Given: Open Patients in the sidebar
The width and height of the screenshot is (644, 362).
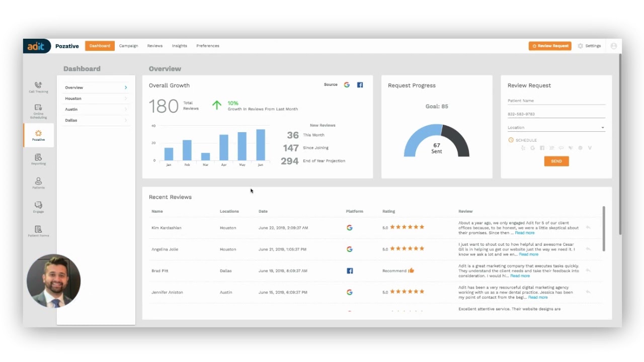Looking at the screenshot, I should click(x=38, y=184).
